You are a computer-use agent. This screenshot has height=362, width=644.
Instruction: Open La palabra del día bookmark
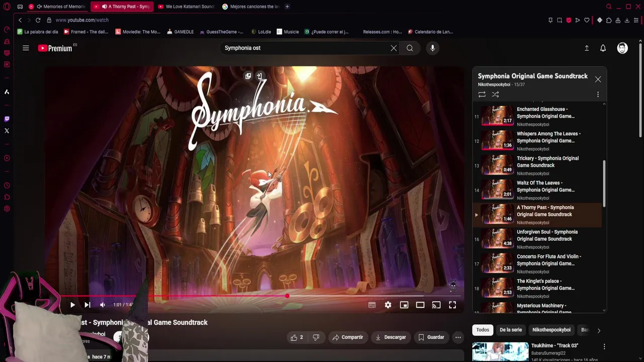tap(38, 32)
